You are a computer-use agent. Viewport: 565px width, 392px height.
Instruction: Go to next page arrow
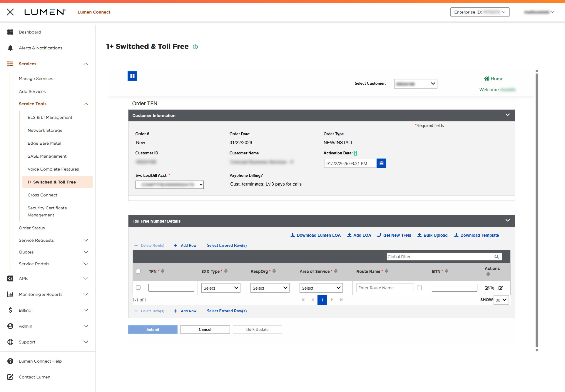click(x=332, y=300)
